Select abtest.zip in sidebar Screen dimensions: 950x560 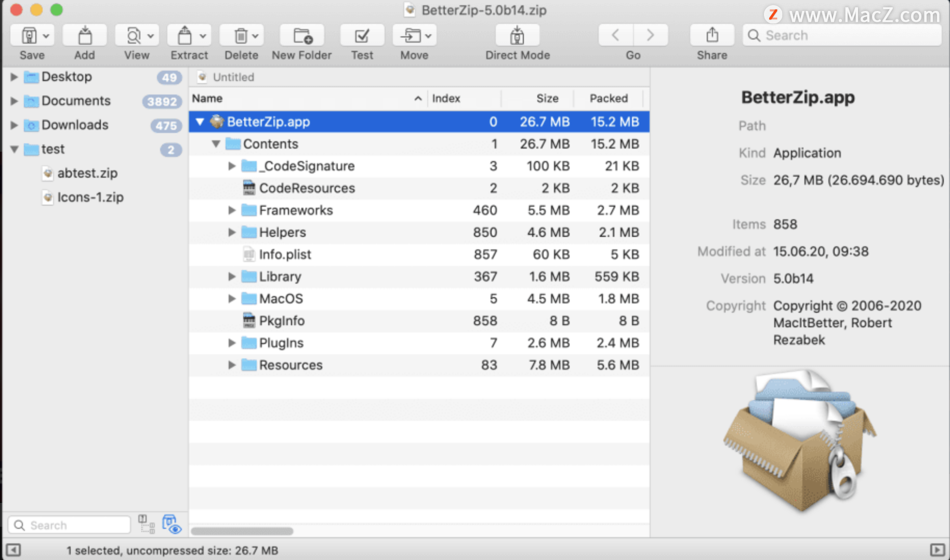pyautogui.click(x=87, y=173)
